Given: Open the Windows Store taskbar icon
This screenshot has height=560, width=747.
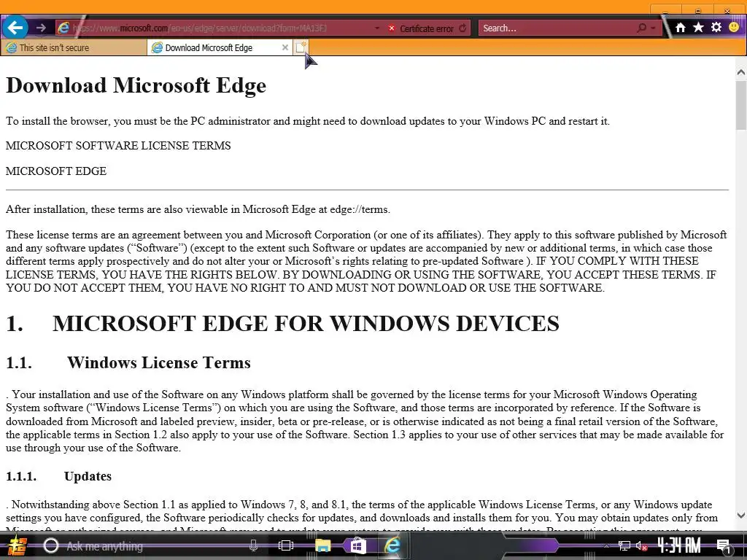Looking at the screenshot, I should click(x=357, y=545).
